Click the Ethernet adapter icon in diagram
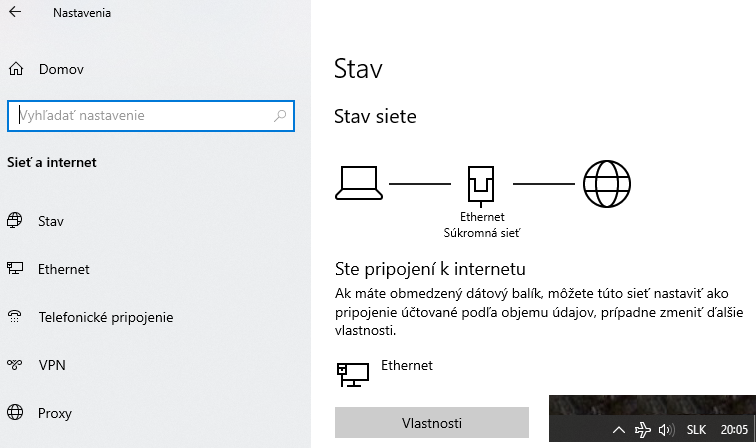Viewport: 756px width, 448px height. [x=481, y=184]
